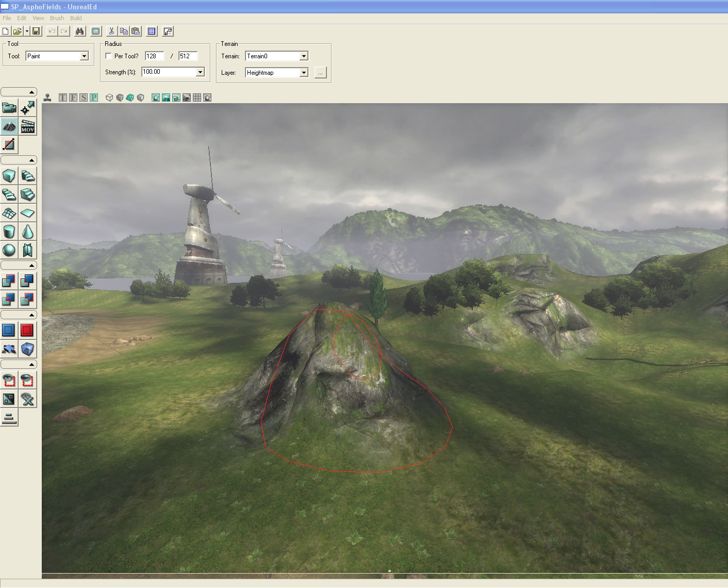Open the Brush menu
The image size is (728, 588).
57,18
